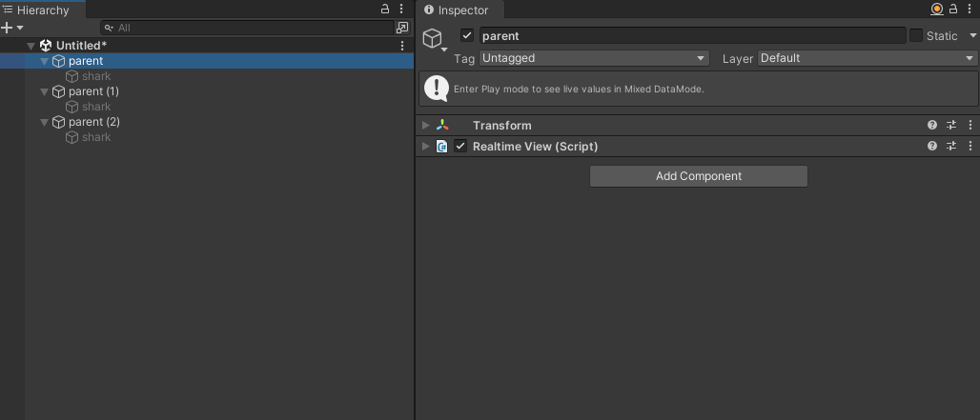The image size is (980, 420).
Task: Click the plus create-object button in Hierarchy
Action: pos(7,28)
